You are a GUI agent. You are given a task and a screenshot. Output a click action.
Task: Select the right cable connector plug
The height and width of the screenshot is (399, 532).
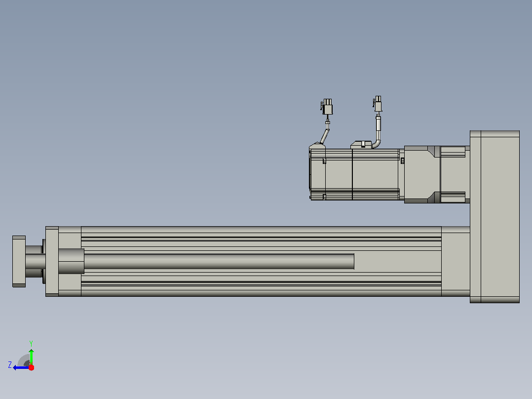pyautogui.click(x=378, y=104)
